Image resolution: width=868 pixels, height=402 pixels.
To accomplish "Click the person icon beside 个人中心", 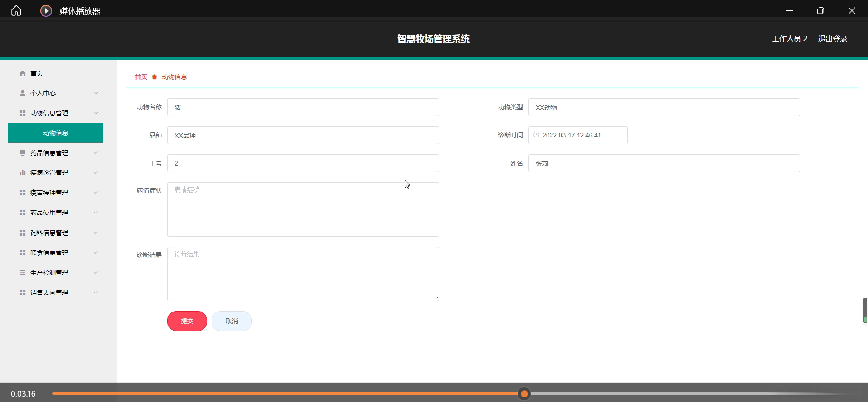I will coord(23,93).
